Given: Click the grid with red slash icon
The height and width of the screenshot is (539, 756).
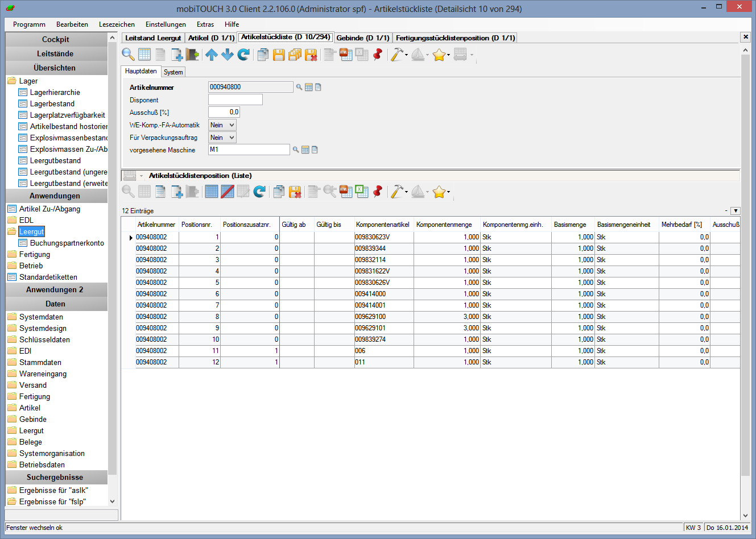Looking at the screenshot, I should (228, 192).
